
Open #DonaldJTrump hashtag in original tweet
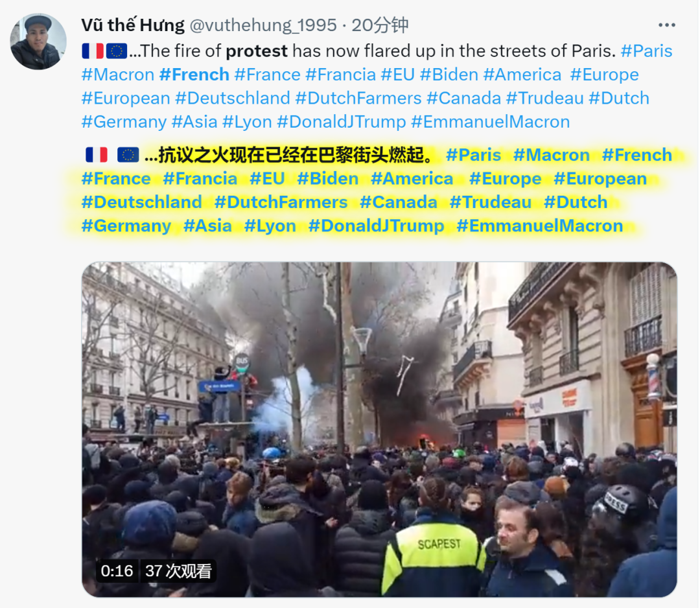[342, 122]
